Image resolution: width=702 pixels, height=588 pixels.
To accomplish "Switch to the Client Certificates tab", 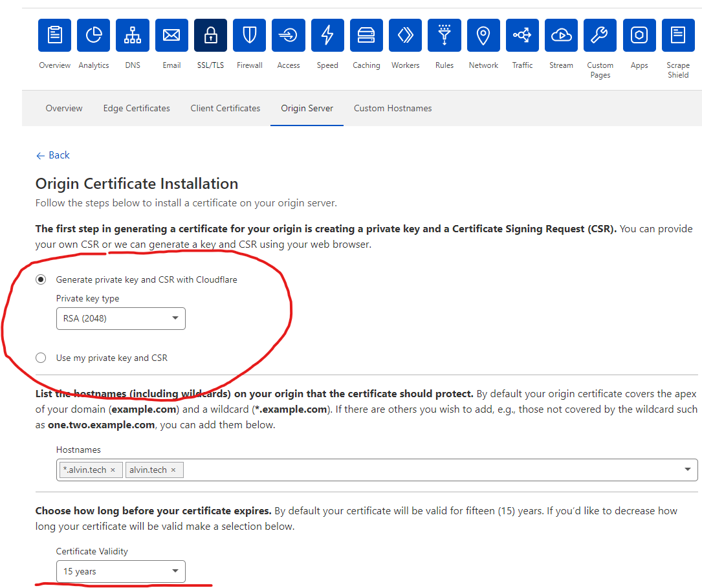I will click(225, 108).
